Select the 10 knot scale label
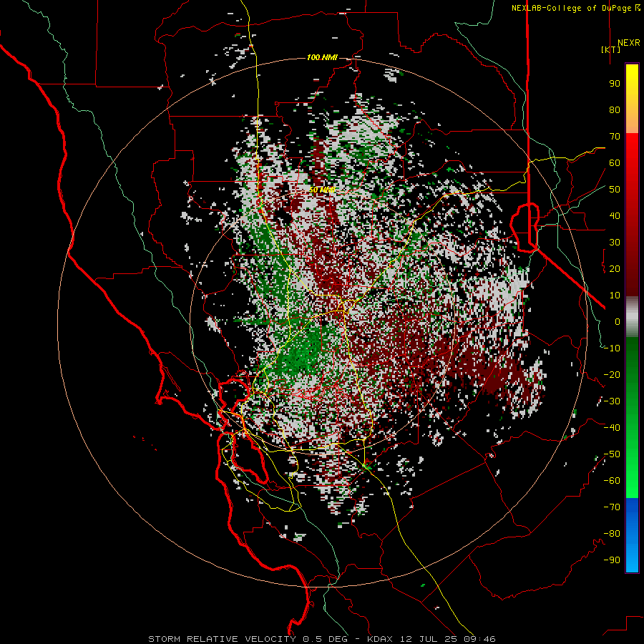644x644 pixels. (x=615, y=296)
